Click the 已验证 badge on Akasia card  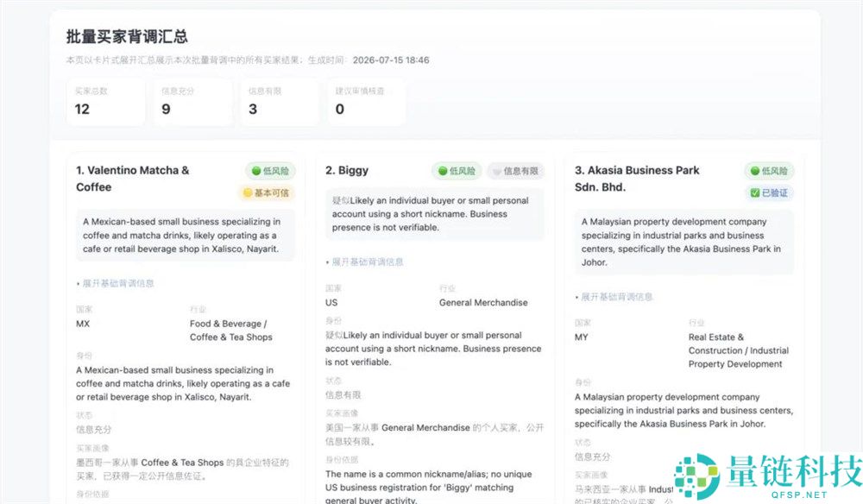click(769, 192)
